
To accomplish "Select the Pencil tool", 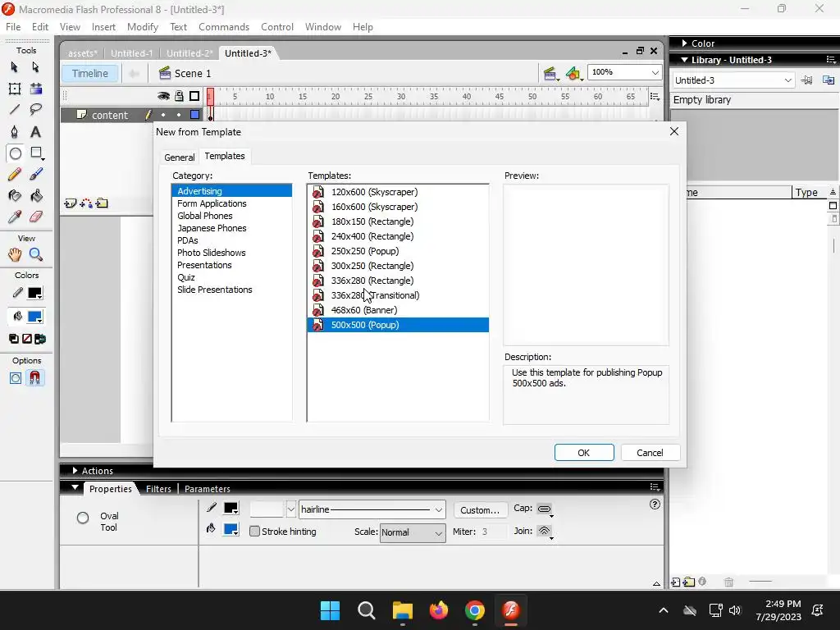I will [x=15, y=174].
